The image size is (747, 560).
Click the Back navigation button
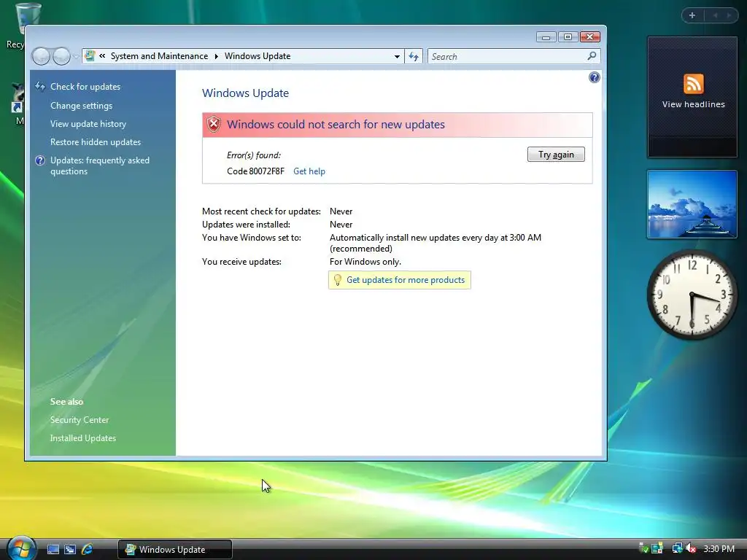[41, 56]
